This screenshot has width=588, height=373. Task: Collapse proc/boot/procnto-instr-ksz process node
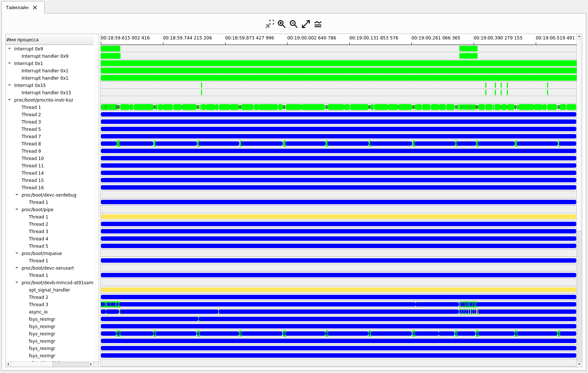pos(10,100)
